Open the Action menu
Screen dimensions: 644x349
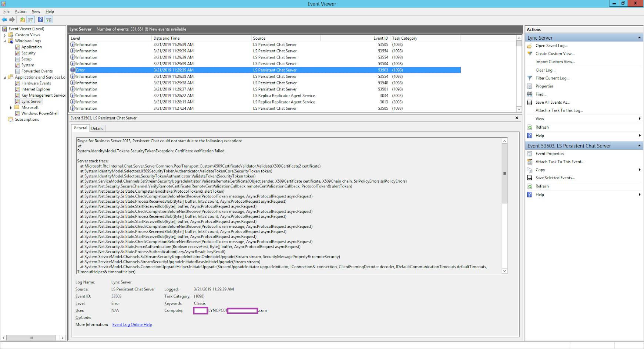(x=20, y=11)
